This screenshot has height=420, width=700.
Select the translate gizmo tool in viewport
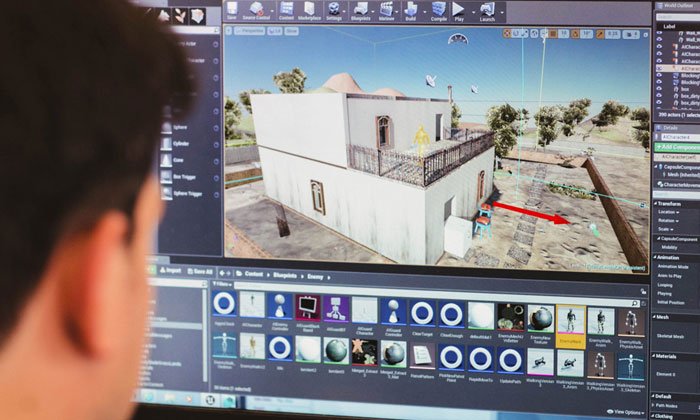coord(507,33)
